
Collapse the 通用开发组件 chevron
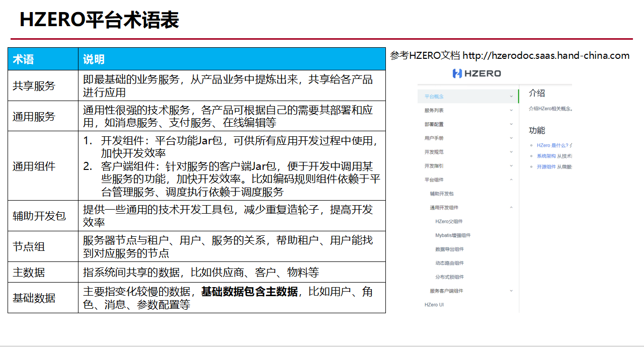(511, 207)
